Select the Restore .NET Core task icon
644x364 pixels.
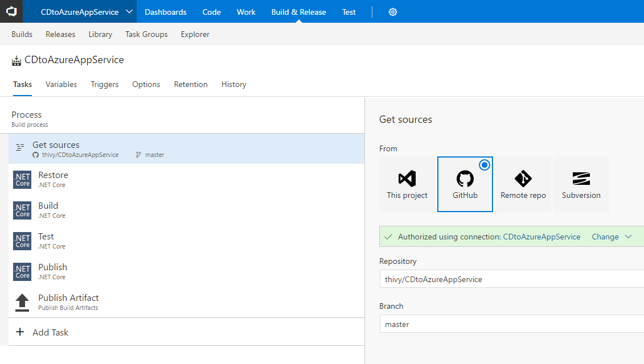[22, 180]
